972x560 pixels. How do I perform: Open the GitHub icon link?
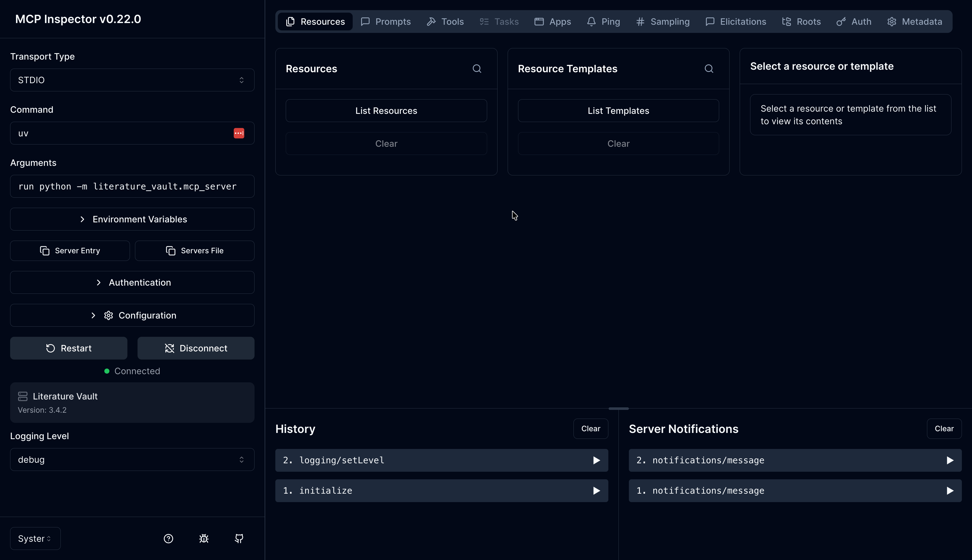[x=239, y=538]
